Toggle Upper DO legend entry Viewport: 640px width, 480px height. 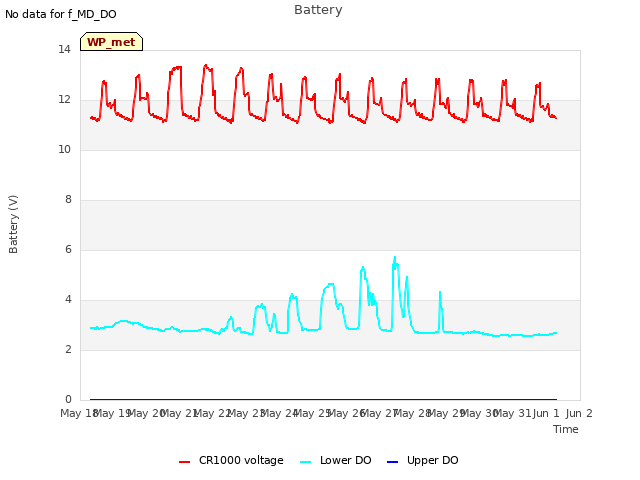click(422, 460)
